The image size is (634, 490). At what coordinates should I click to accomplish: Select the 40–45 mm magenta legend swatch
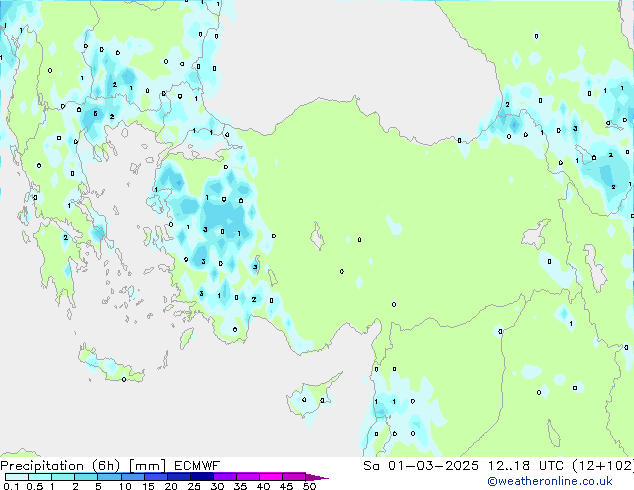click(271, 477)
